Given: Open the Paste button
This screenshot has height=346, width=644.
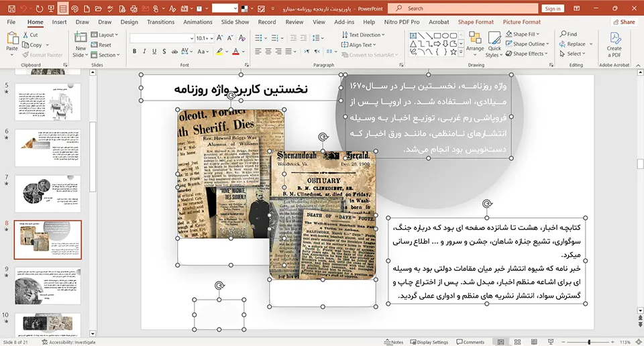Looking at the screenshot, I should click(x=12, y=44).
